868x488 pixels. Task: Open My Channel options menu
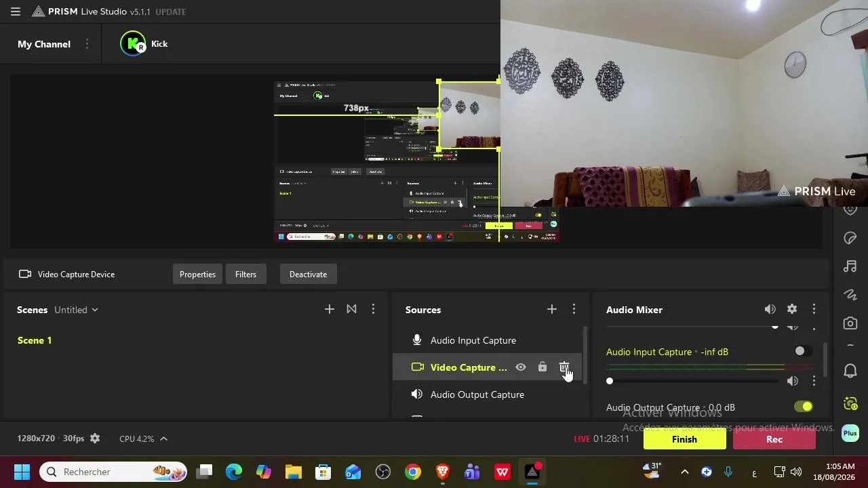click(87, 44)
